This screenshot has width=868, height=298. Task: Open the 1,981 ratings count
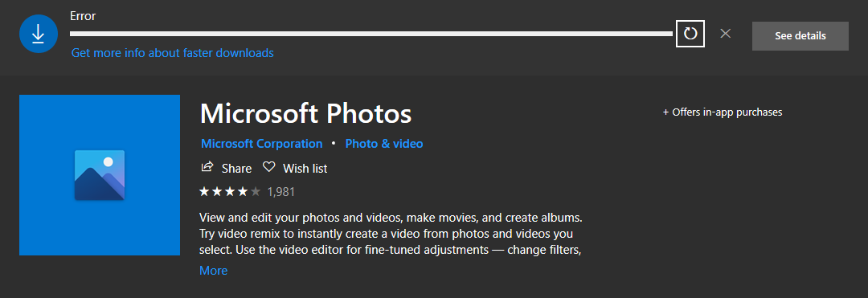(280, 193)
